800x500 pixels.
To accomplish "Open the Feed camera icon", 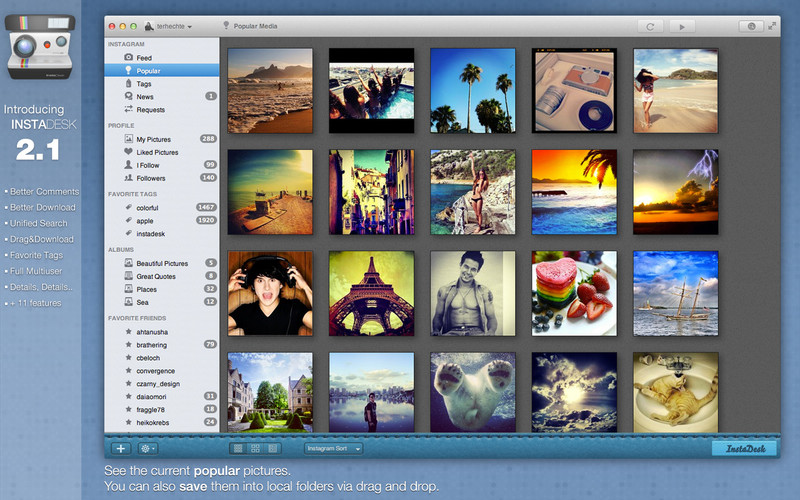I will click(x=129, y=57).
